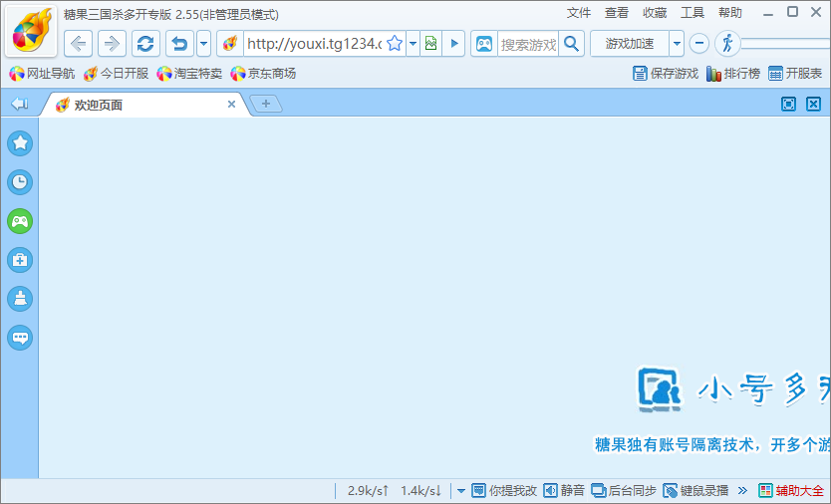Toggle 后台同步 background sync
This screenshot has width=831, height=504.
click(624, 490)
